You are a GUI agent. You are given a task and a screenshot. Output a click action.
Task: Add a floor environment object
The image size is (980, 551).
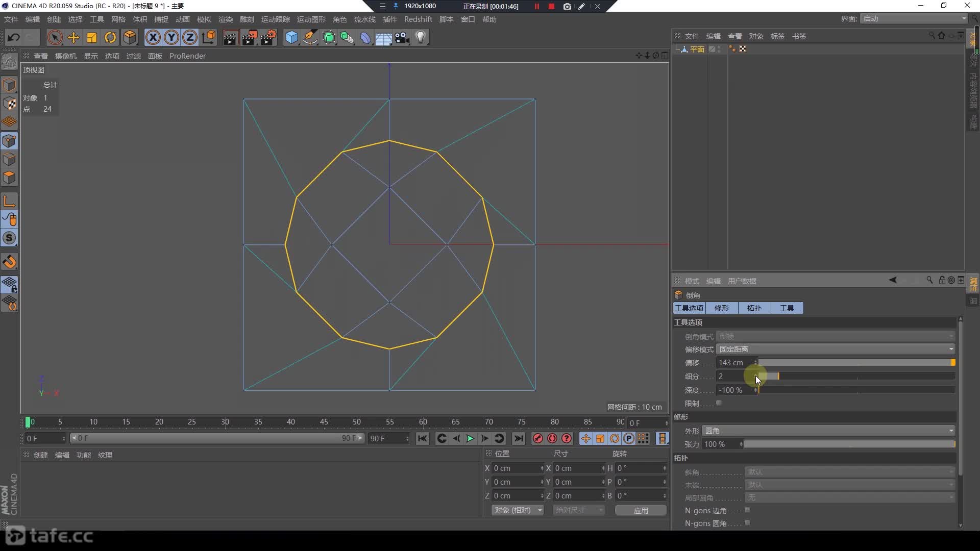tap(383, 37)
